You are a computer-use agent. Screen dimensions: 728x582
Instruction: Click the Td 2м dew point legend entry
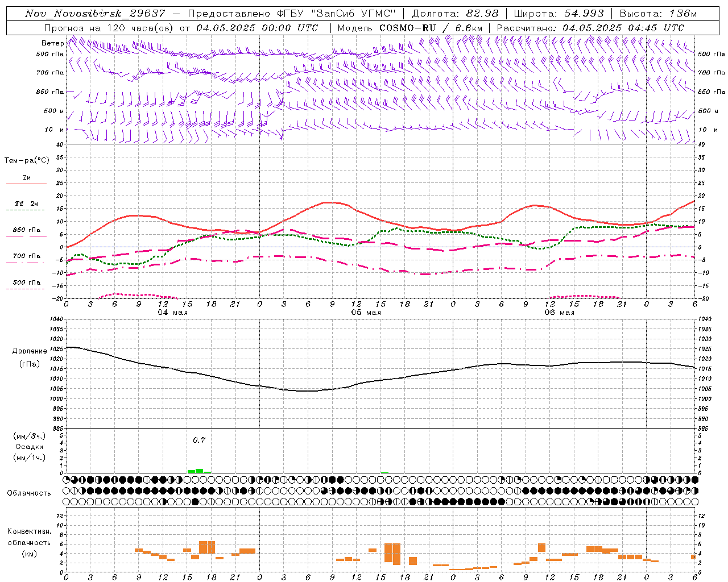click(x=27, y=203)
